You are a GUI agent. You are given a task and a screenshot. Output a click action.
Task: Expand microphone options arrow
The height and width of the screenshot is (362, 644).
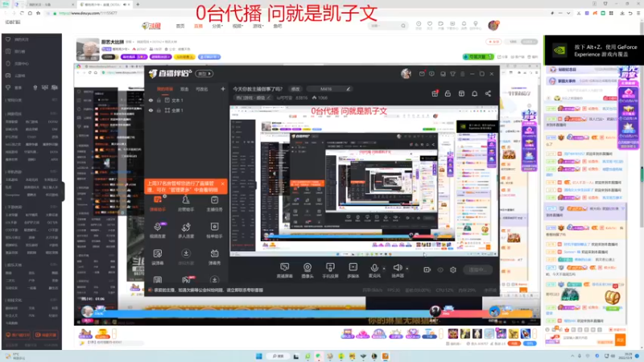click(x=384, y=269)
